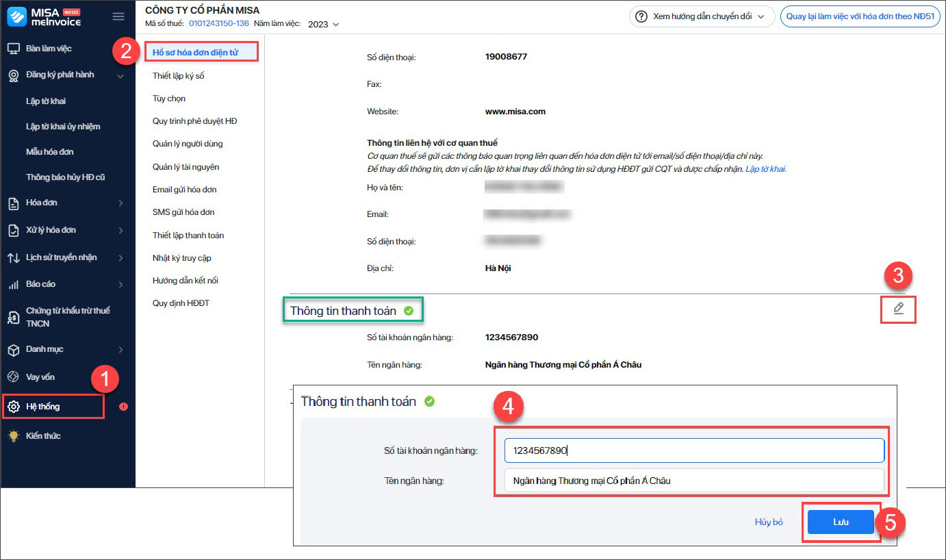Click the hamburger menu icon to collapse sidebar
Screen dimensions: 946x560
click(118, 16)
